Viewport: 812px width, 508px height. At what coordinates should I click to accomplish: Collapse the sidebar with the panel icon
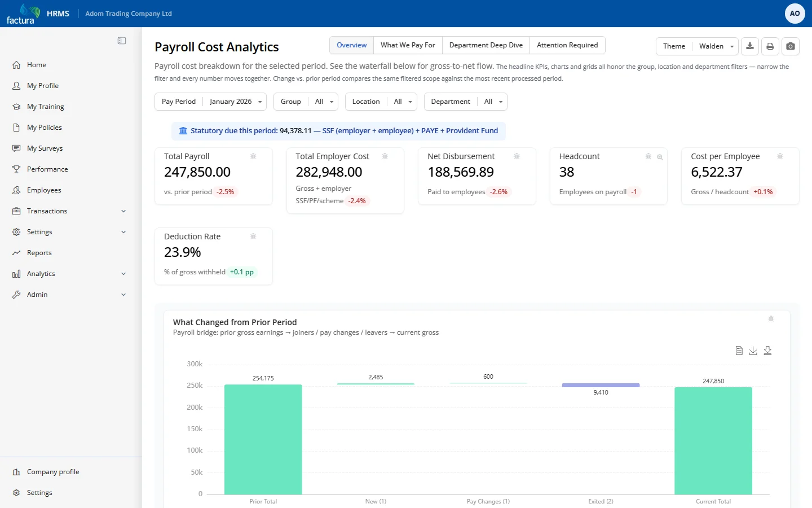(x=122, y=41)
